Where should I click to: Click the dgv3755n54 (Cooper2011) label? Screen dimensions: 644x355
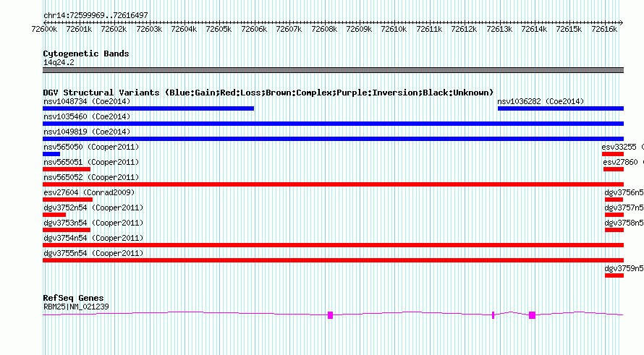pos(93,253)
